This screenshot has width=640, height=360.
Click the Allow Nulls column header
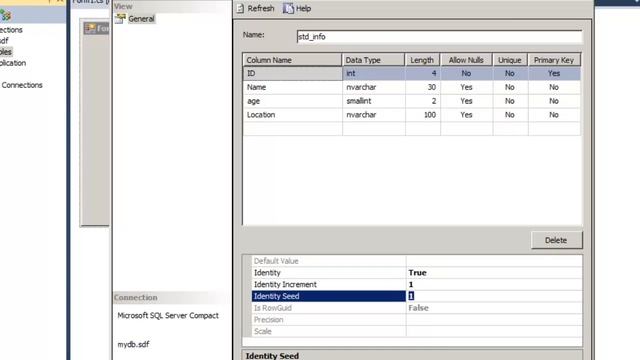466,60
